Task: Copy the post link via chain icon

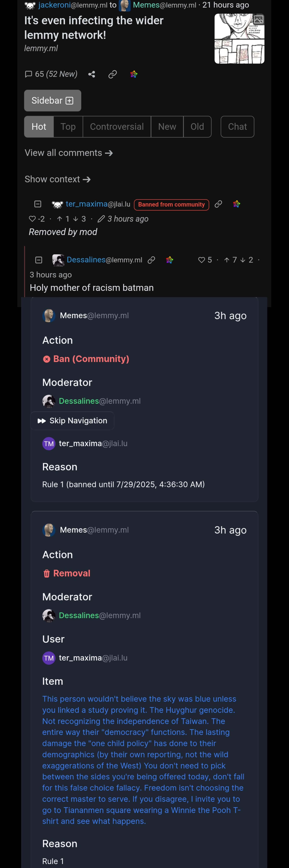Action: coord(112,74)
